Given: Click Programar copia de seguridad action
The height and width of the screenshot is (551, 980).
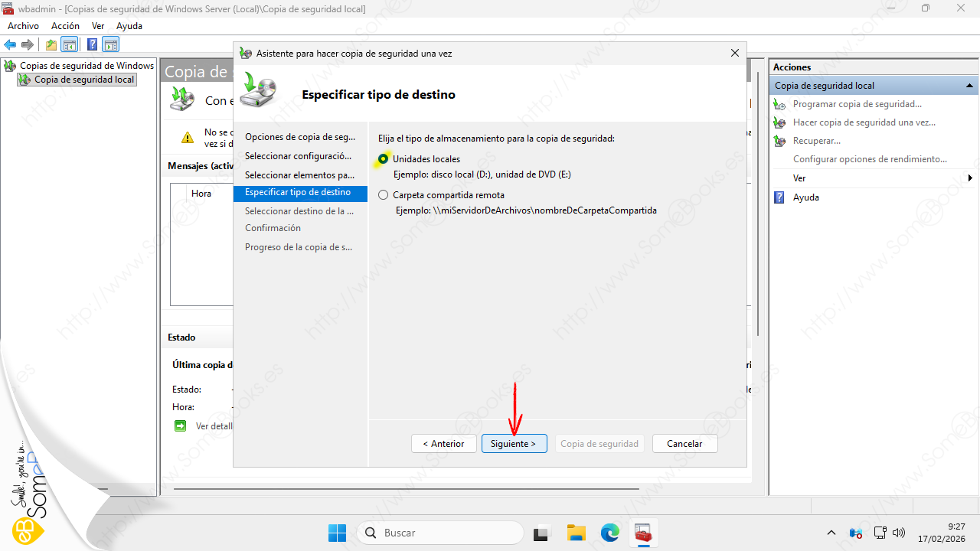Looking at the screenshot, I should pos(857,104).
